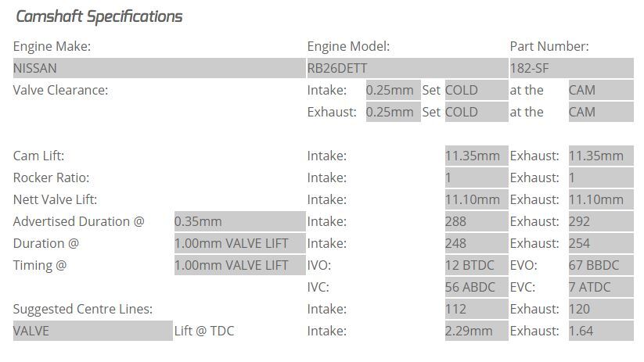Select the COLD field in Intake row

(477, 90)
